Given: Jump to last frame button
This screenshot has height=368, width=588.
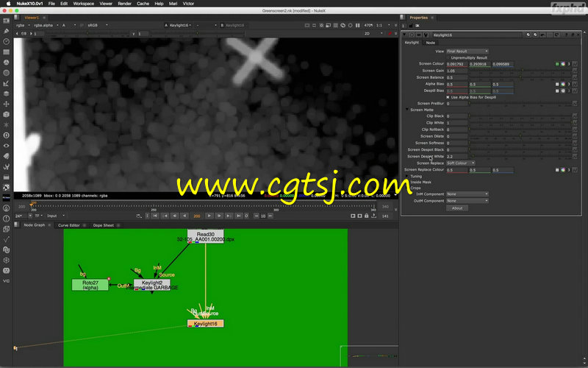Looking at the screenshot, I should [238, 216].
